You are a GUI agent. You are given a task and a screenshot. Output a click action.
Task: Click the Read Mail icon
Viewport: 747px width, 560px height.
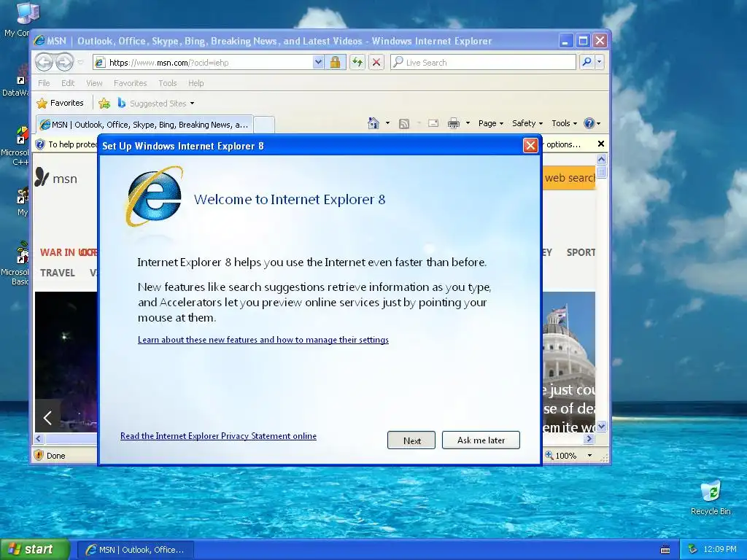pyautogui.click(x=433, y=124)
